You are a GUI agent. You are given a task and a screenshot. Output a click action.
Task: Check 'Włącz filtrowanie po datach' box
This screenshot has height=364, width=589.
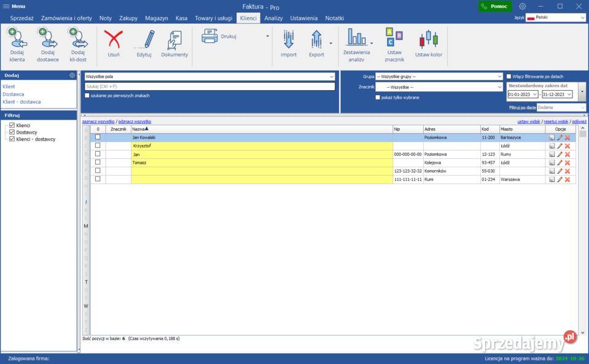(x=509, y=76)
